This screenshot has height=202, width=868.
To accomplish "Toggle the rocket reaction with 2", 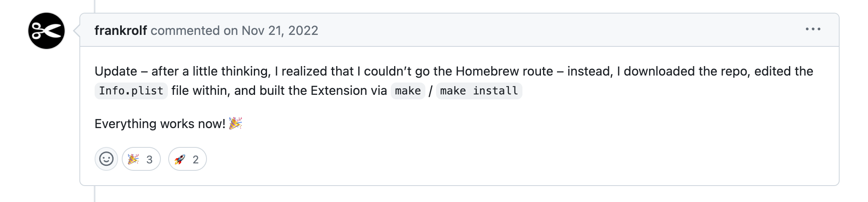I will pos(187,159).
